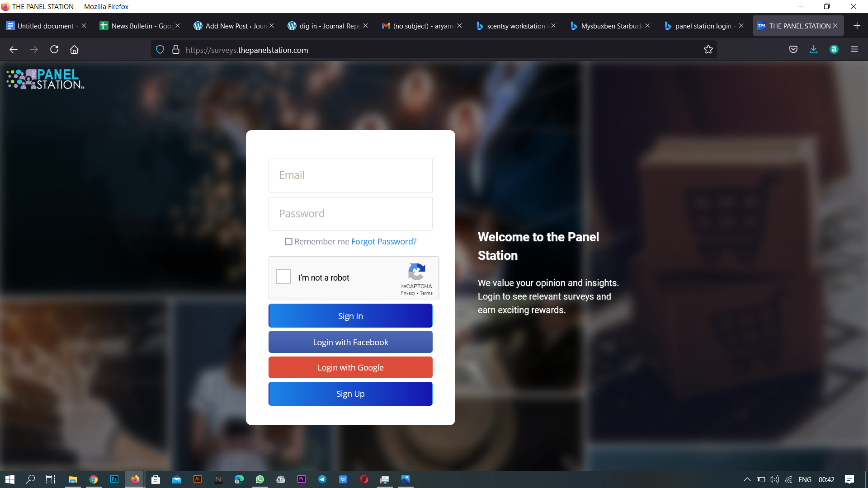Click the Firefox home button icon
The height and width of the screenshot is (488, 868).
75,49
